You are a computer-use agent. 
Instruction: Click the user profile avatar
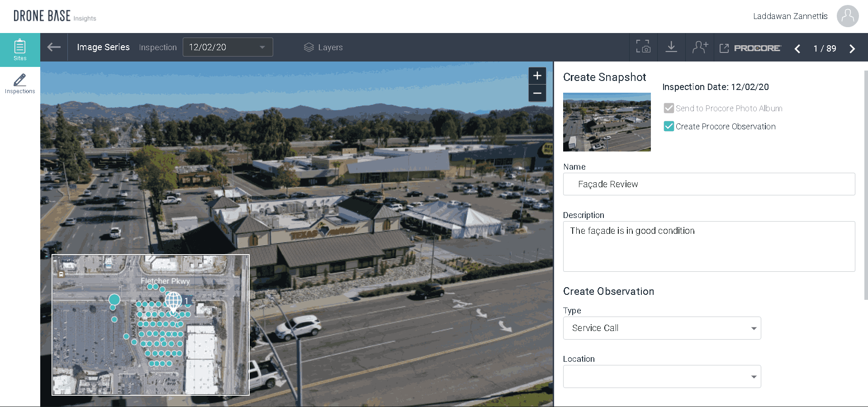(x=848, y=16)
